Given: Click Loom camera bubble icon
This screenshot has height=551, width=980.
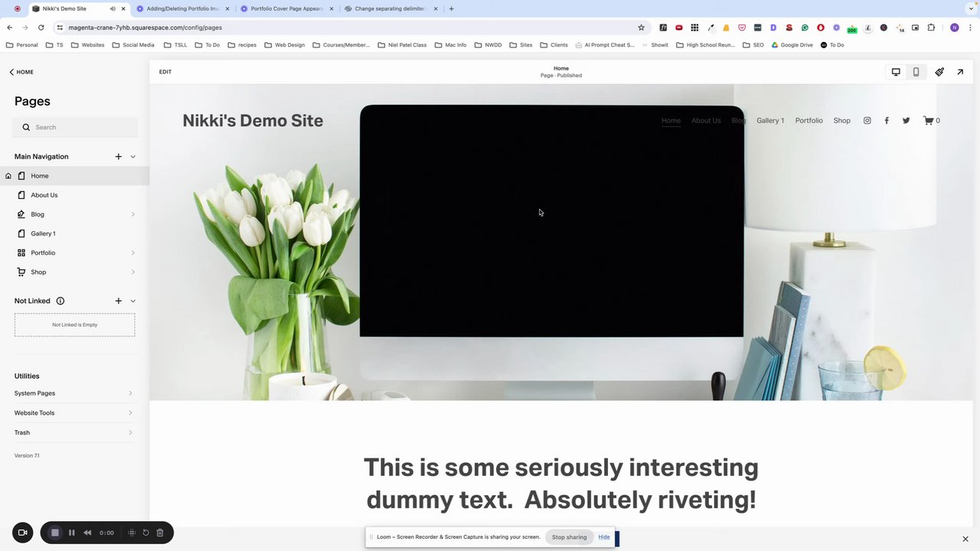Looking at the screenshot, I should tap(22, 533).
